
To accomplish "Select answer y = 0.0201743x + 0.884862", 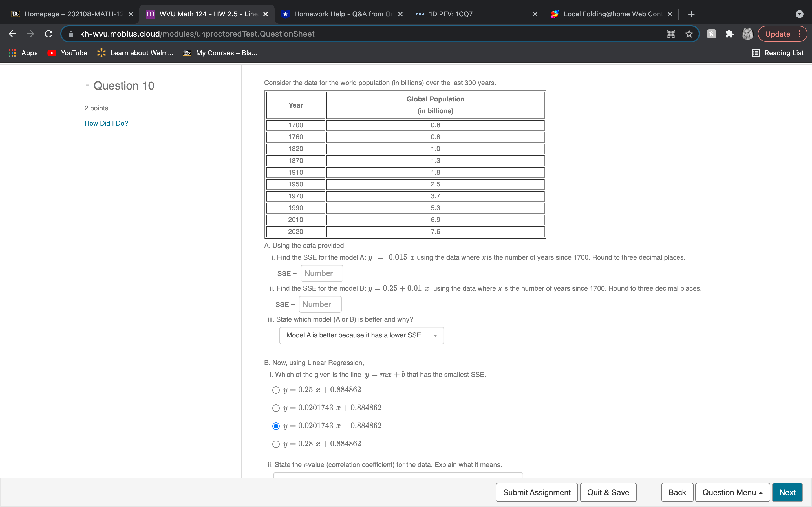I will (276, 408).
